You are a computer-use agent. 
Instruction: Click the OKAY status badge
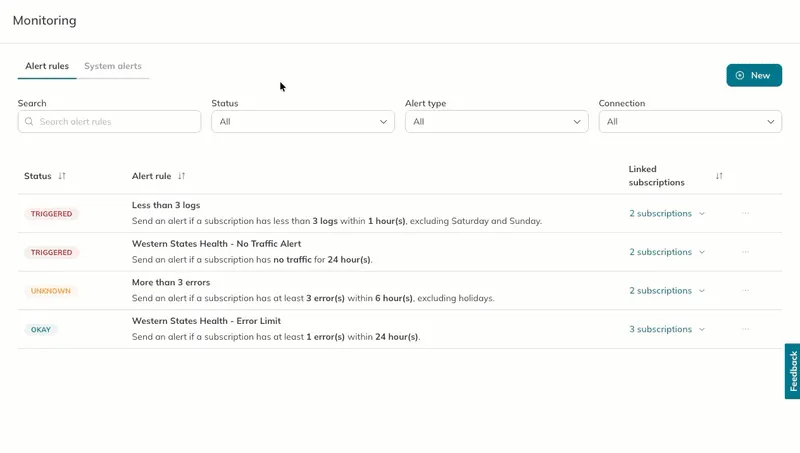point(41,330)
